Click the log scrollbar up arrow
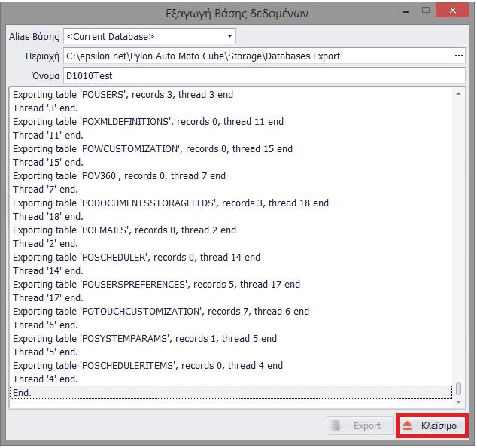477x448 pixels. (458, 94)
